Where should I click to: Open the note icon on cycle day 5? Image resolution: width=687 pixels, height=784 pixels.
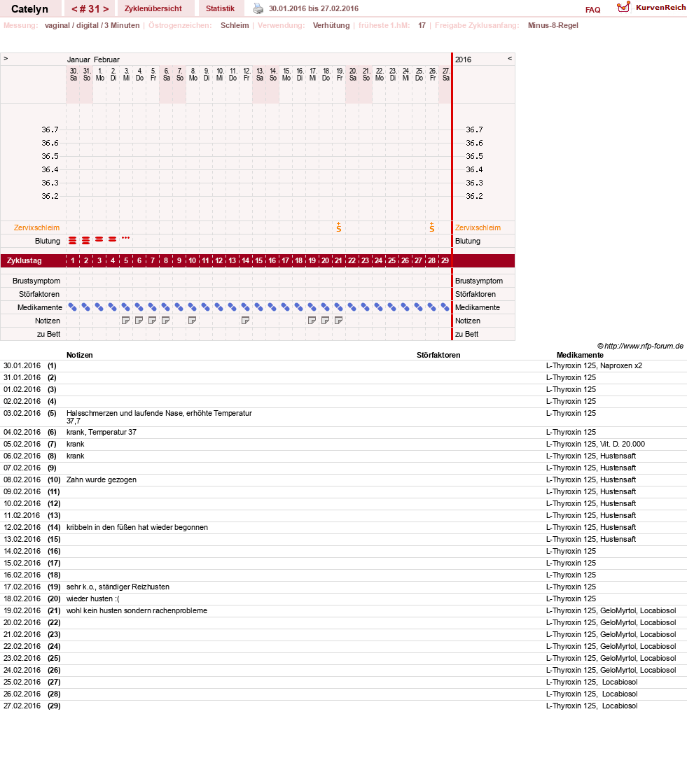(x=125, y=321)
